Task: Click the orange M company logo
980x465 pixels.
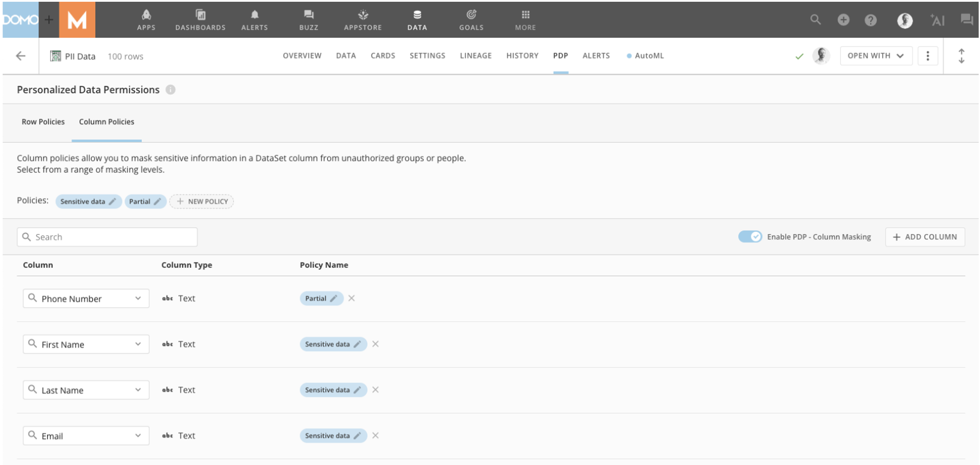Action: pyautogui.click(x=77, y=20)
